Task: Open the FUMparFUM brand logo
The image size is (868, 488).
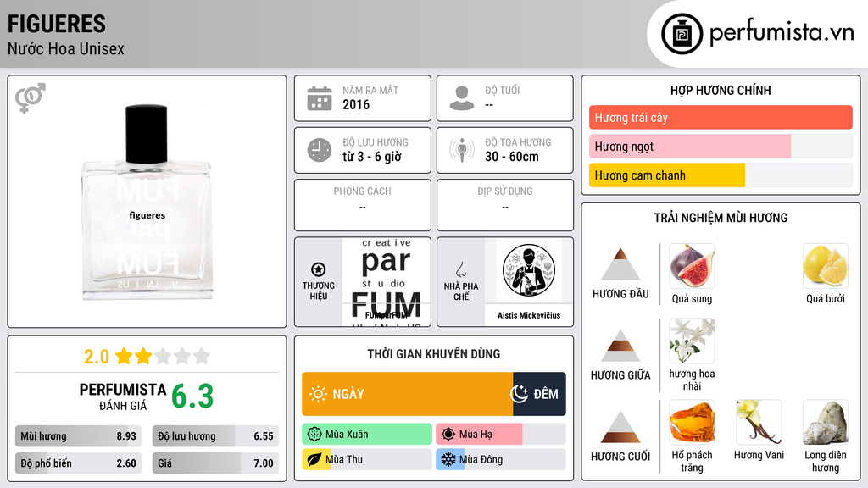Action: point(387,282)
